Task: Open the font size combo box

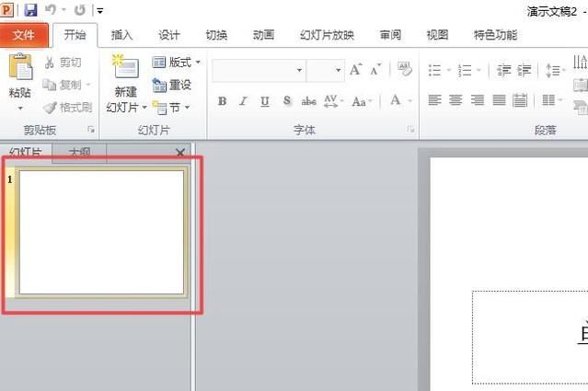Action: (325, 70)
